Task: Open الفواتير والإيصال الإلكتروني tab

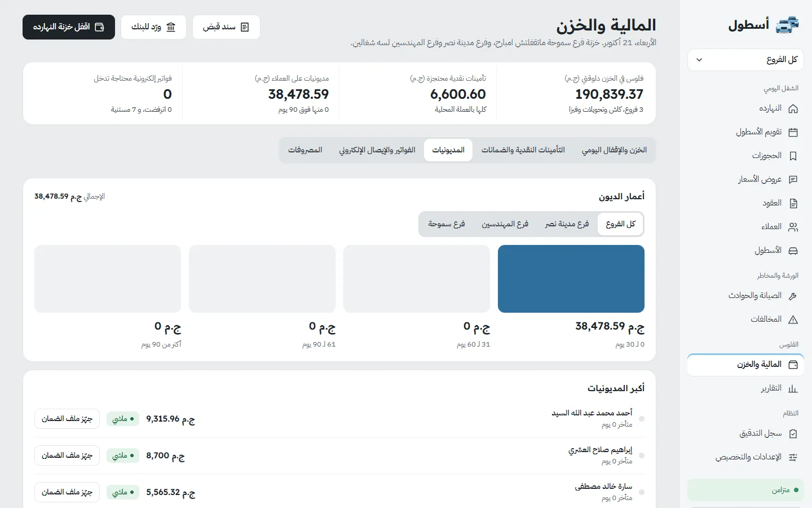Action: pyautogui.click(x=377, y=150)
